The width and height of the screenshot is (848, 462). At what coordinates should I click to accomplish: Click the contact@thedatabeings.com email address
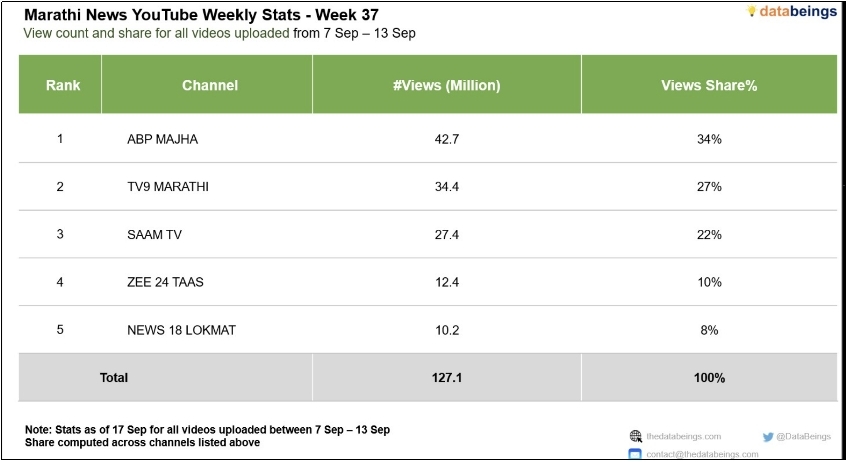point(701,454)
